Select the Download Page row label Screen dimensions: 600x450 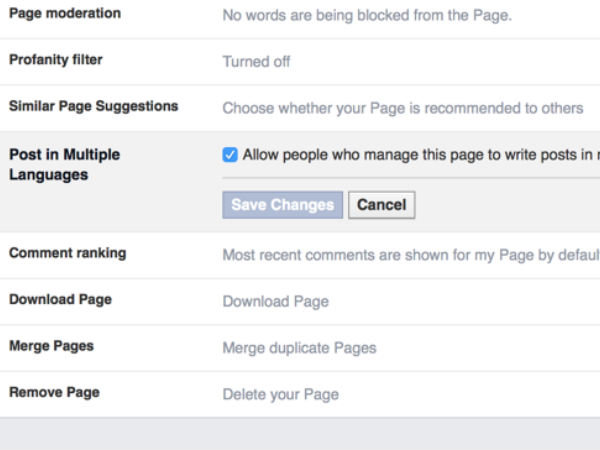point(60,299)
